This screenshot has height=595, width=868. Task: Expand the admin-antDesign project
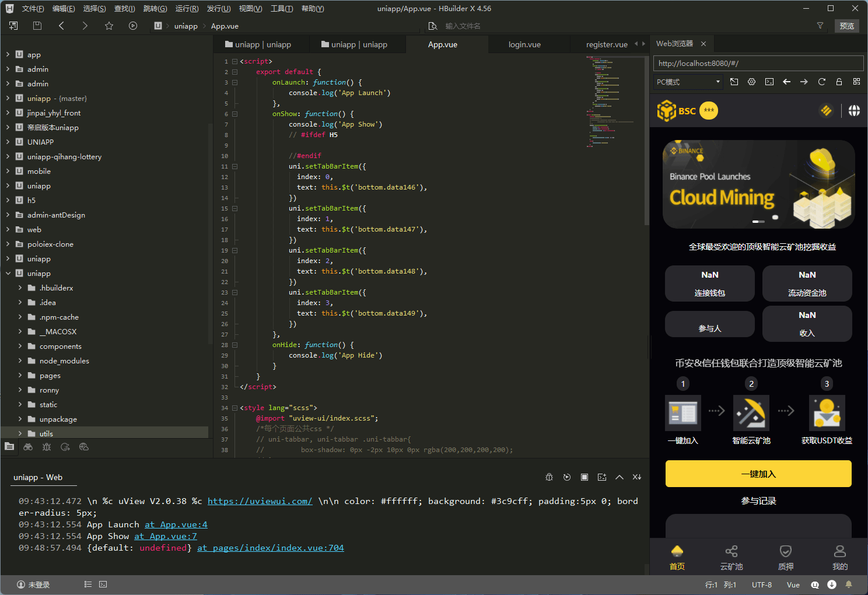pos(8,215)
